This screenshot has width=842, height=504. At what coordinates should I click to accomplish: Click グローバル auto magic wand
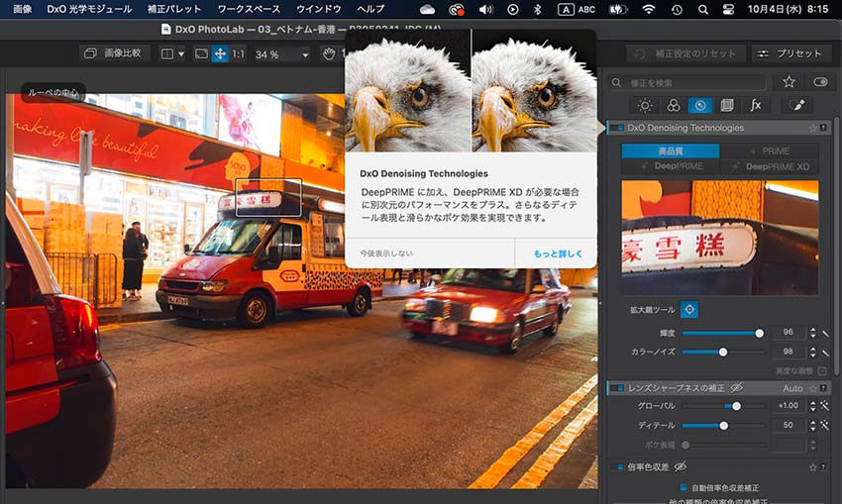click(825, 406)
